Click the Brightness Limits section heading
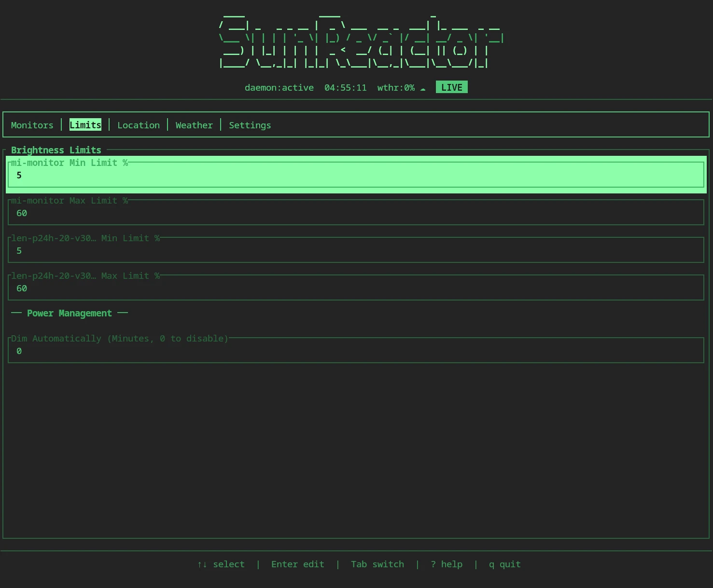The height and width of the screenshot is (588, 713). click(56, 150)
